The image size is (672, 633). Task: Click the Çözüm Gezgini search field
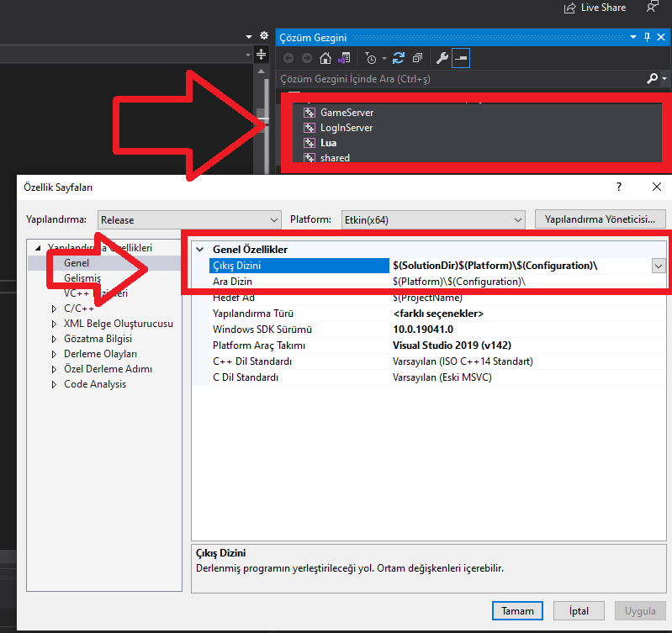coord(461,79)
